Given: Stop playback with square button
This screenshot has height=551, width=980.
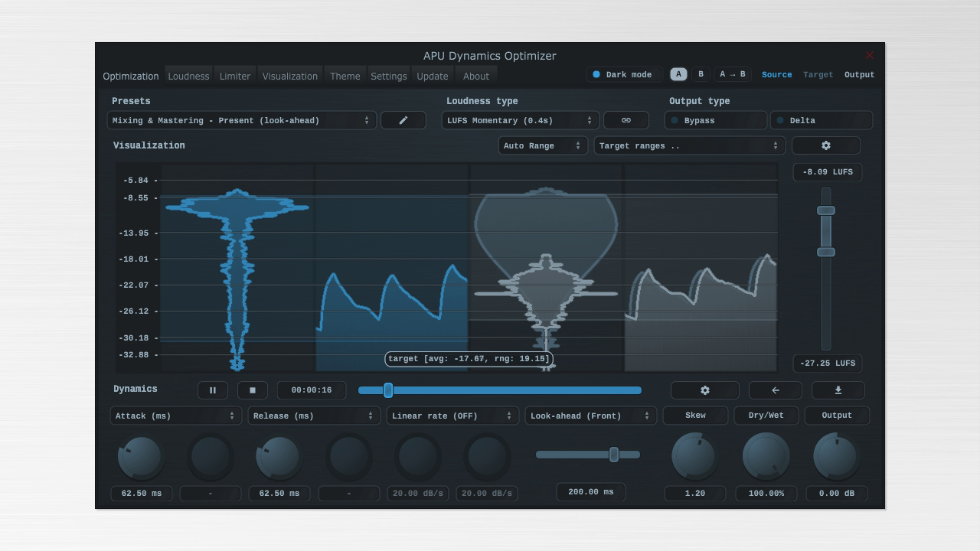Looking at the screenshot, I should [253, 390].
